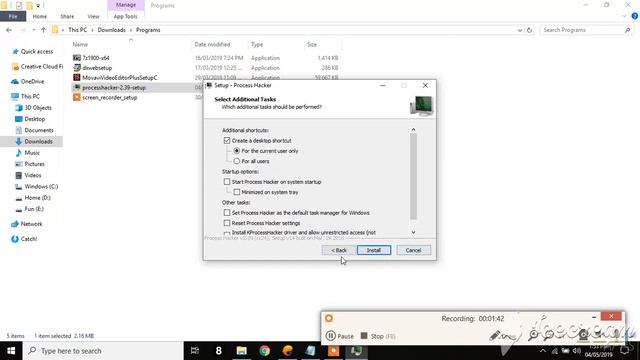Enable 'Set Process Hacker as default task manager'

[227, 213]
